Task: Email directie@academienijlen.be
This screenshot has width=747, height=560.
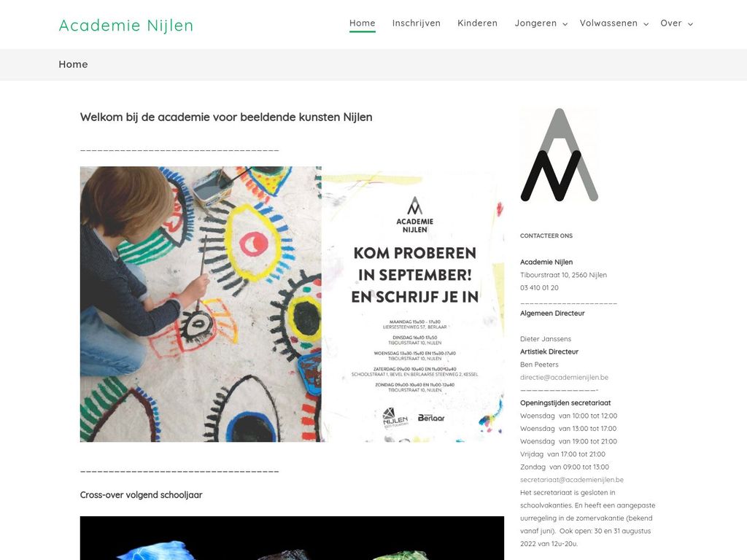Action: point(564,377)
